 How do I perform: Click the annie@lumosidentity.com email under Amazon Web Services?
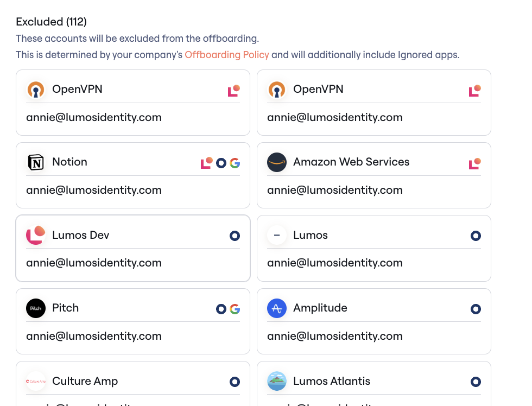(x=335, y=191)
